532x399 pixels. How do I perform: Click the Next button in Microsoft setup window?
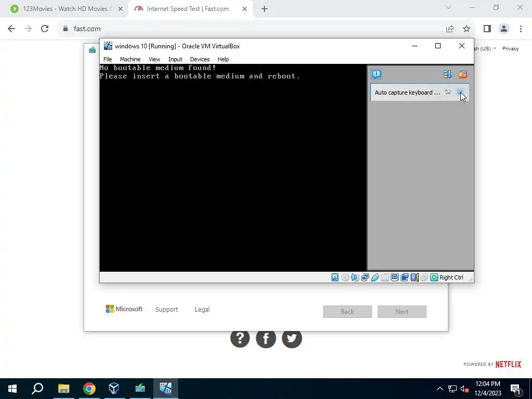click(402, 312)
